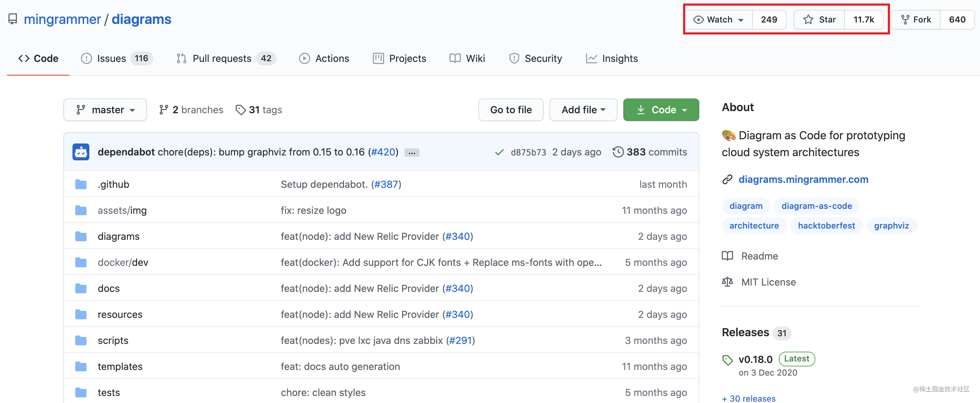Open the Insights tab
This screenshot has width=980, height=403.
tap(612, 58)
